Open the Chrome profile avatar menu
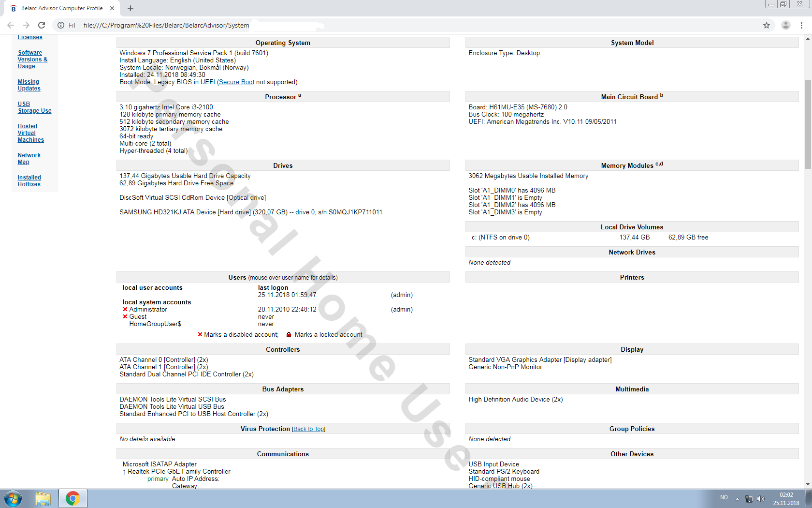Image resolution: width=812 pixels, height=508 pixels. 786,25
